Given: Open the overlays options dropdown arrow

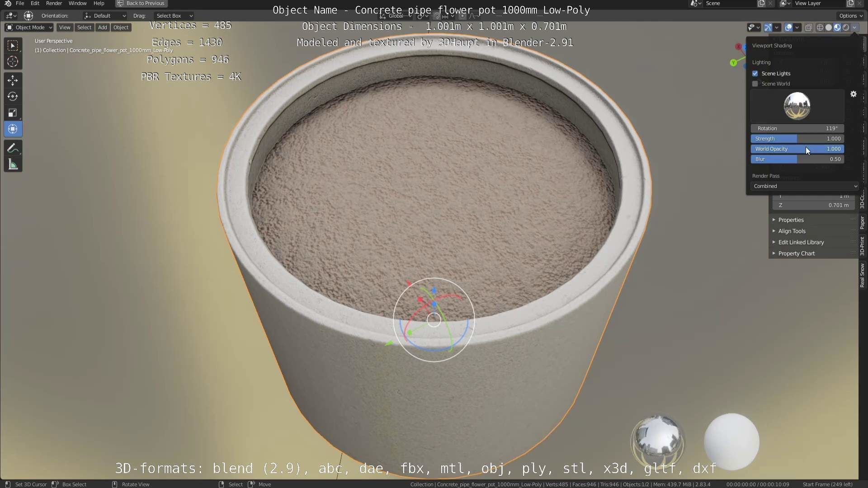Looking at the screenshot, I should tap(797, 28).
